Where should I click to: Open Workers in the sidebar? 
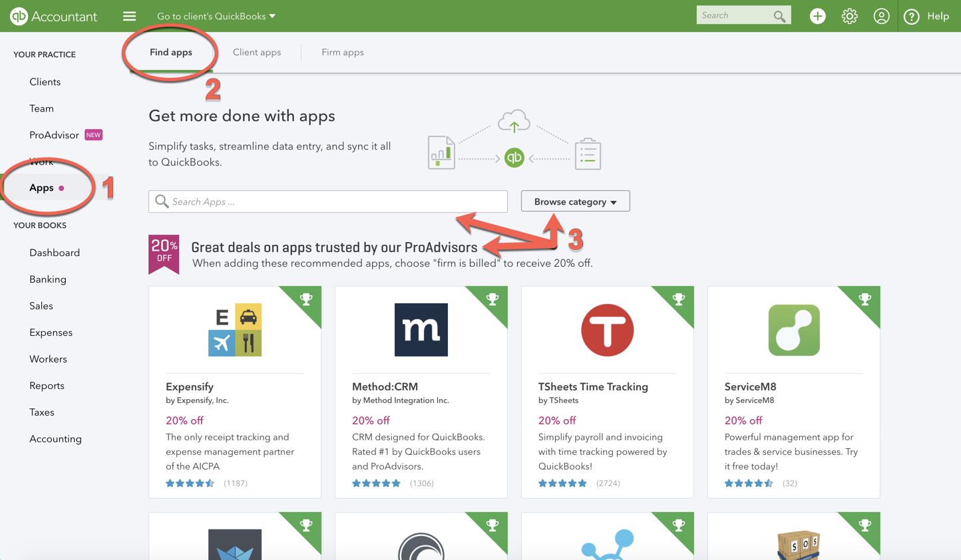click(x=48, y=359)
